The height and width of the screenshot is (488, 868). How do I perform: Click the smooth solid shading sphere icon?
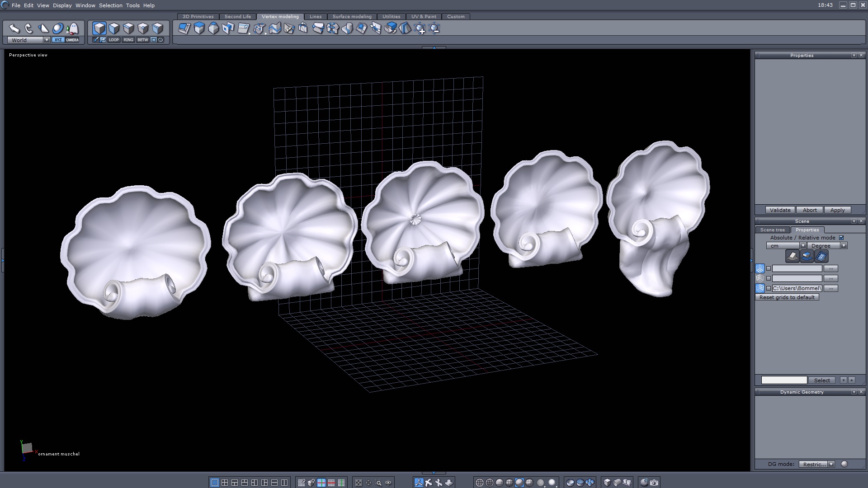click(x=519, y=483)
